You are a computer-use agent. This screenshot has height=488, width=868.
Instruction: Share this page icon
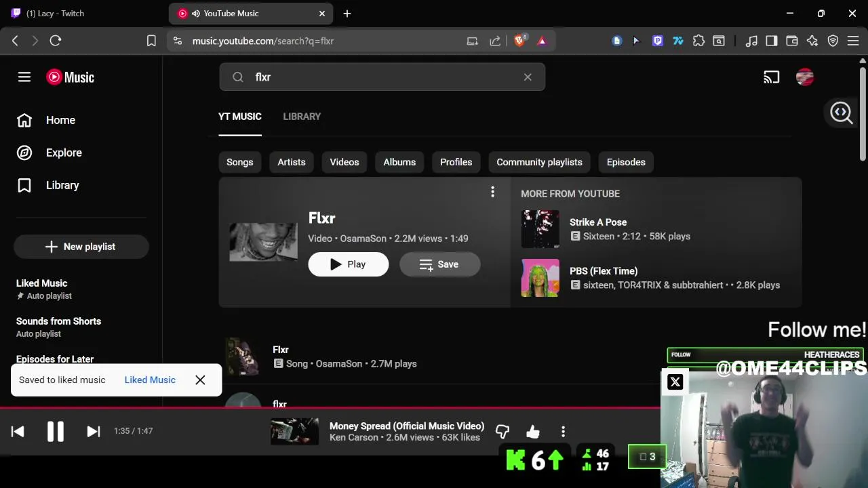[495, 41]
